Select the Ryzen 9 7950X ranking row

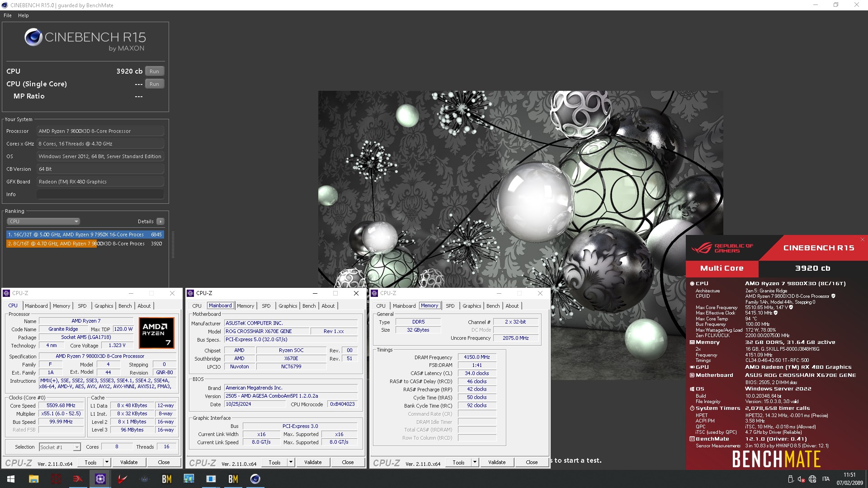coord(85,235)
